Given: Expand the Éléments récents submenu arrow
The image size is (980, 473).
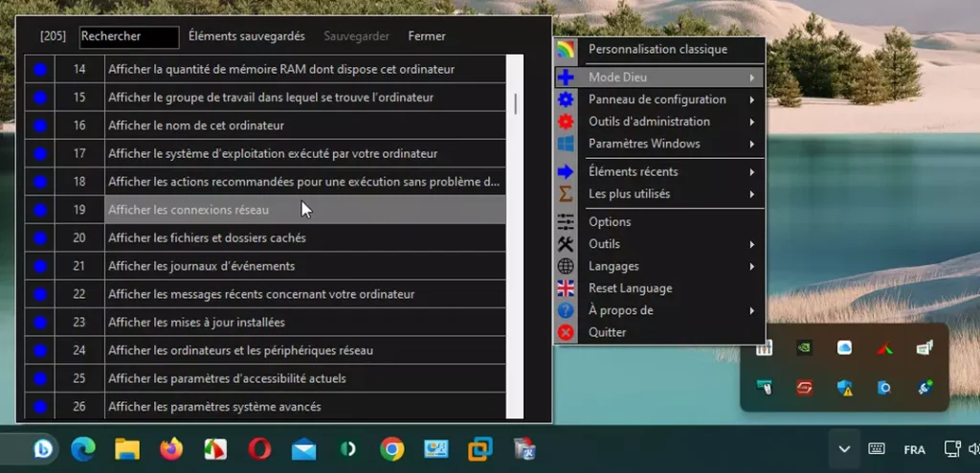Looking at the screenshot, I should [752, 172].
